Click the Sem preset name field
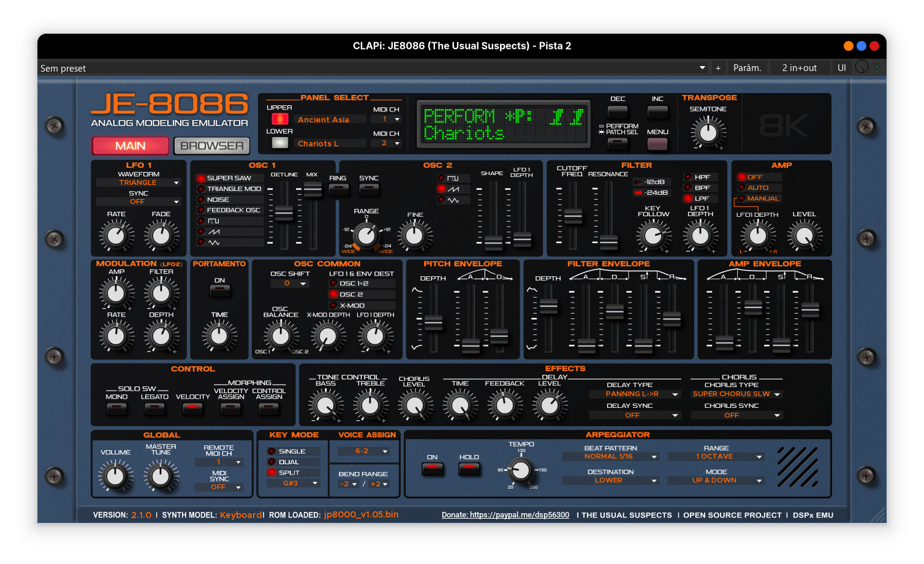Image resolution: width=924 pixels, height=564 pixels. [62, 68]
